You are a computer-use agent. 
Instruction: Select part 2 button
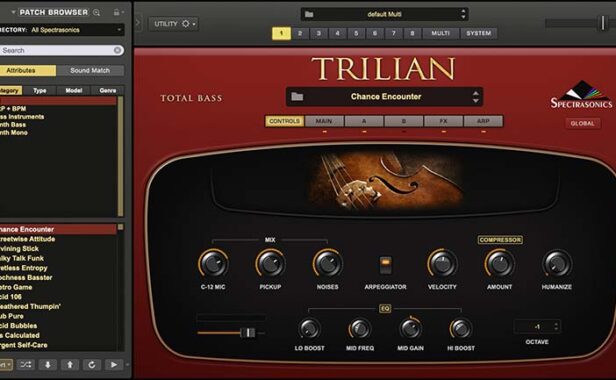pos(300,33)
